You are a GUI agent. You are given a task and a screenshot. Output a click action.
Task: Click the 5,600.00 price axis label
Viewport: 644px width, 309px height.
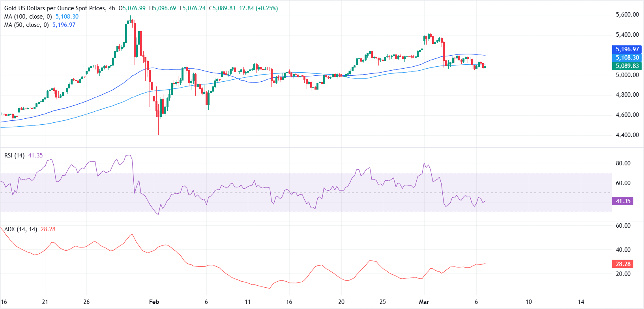627,15
